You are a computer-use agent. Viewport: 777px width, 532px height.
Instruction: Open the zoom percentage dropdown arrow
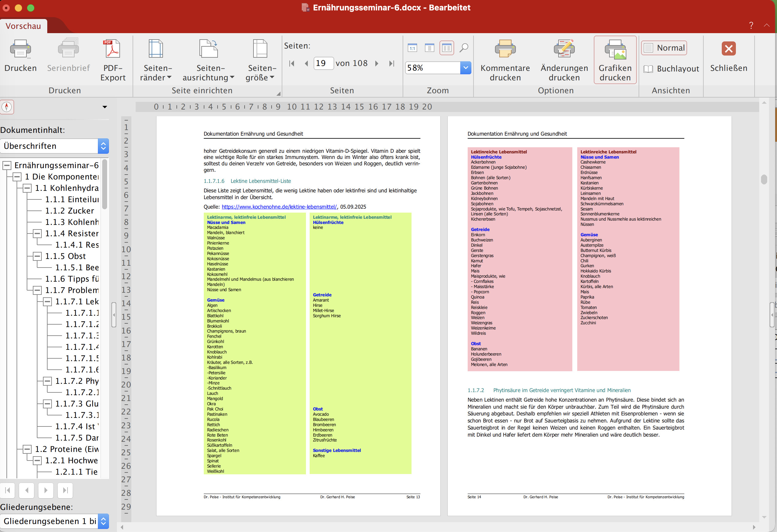tap(466, 68)
